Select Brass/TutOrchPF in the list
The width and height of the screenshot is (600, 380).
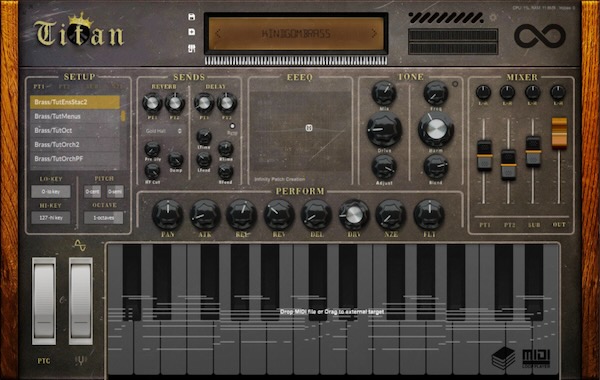pyautogui.click(x=75, y=159)
